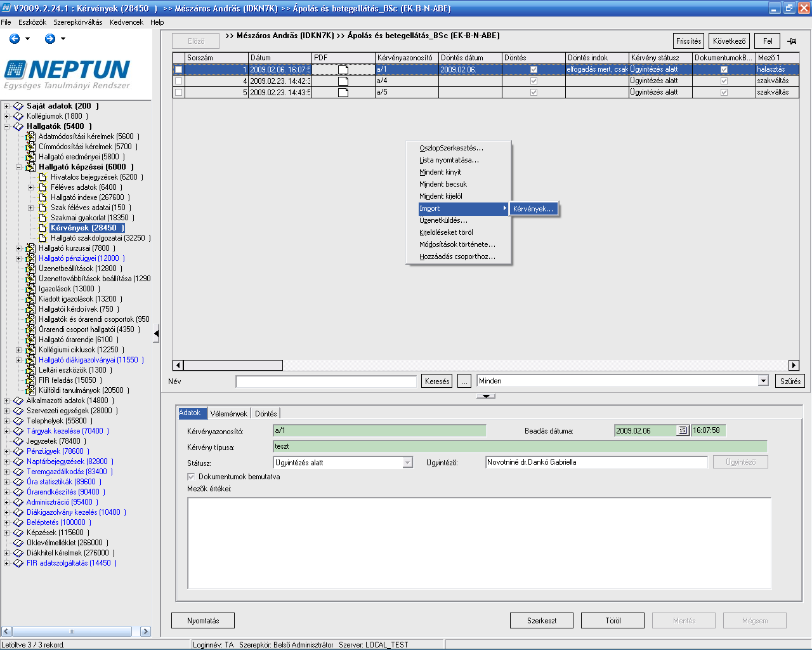This screenshot has height=650, width=812.
Task: Open the forward button history dropdown arrow
Action: click(63, 39)
